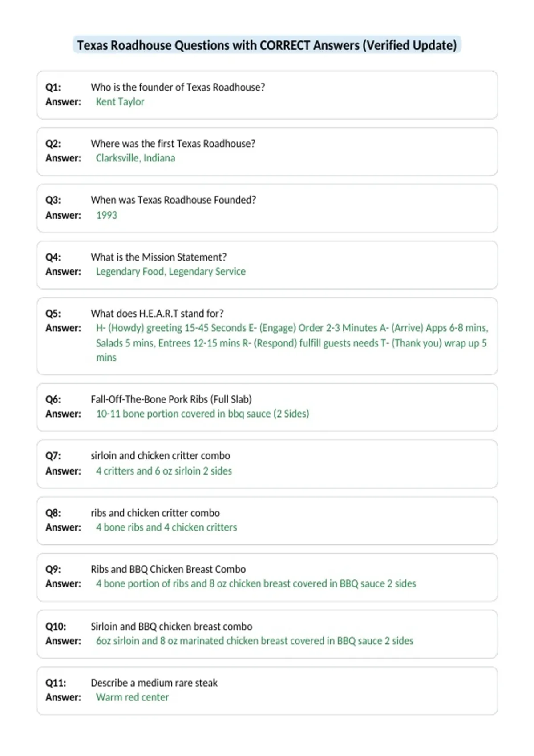Click the Q8 ribs and chicken critter question

coord(155,513)
